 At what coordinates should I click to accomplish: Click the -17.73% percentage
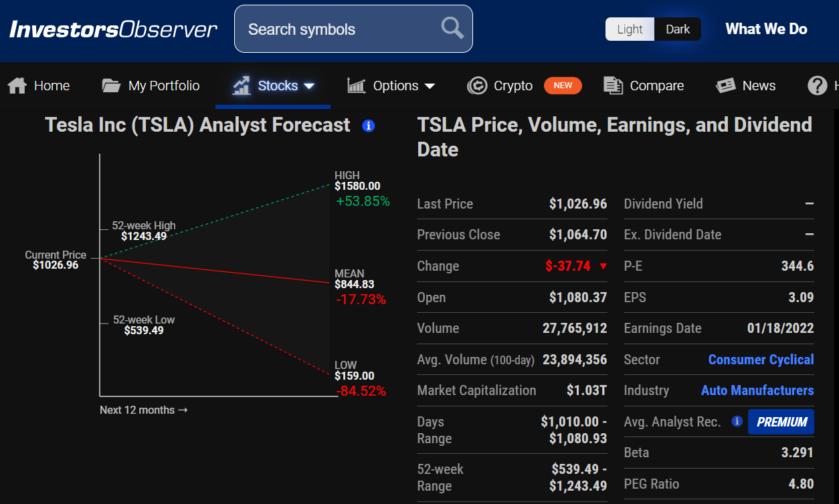361,299
